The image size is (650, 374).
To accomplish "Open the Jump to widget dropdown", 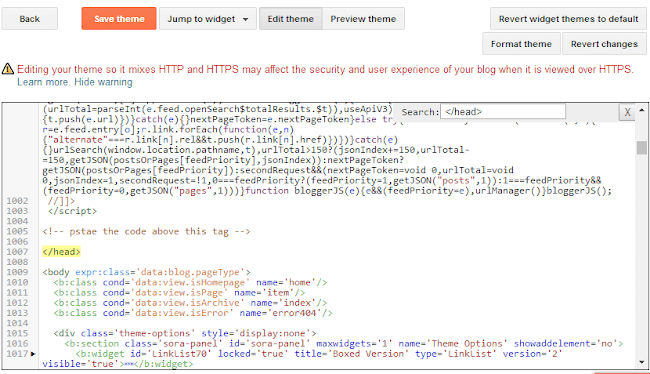I will pyautogui.click(x=208, y=19).
